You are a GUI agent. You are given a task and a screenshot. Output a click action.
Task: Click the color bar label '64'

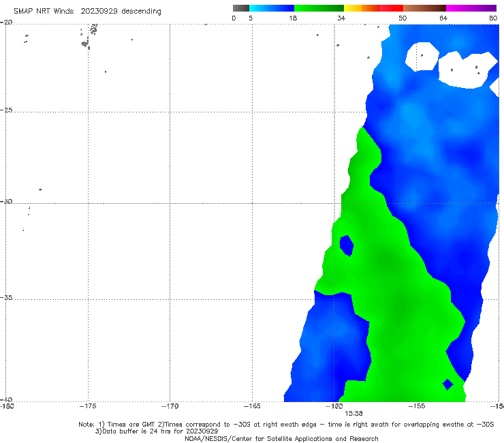pyautogui.click(x=443, y=18)
